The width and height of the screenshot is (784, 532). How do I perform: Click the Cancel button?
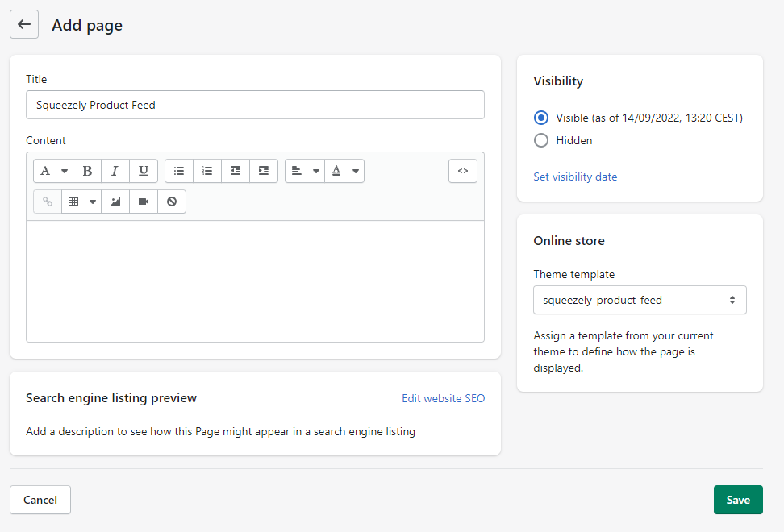click(40, 500)
